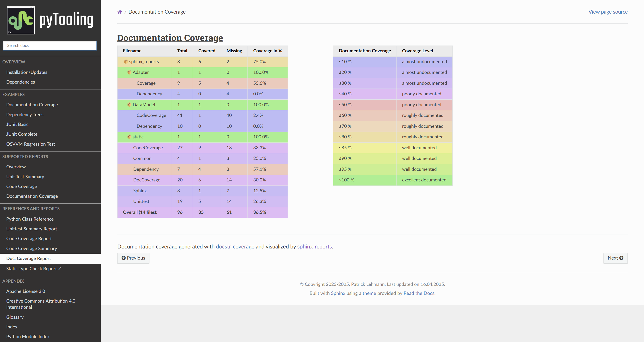Open Code Coverage Report
Viewport: 644px width, 342px height.
pyautogui.click(x=29, y=238)
